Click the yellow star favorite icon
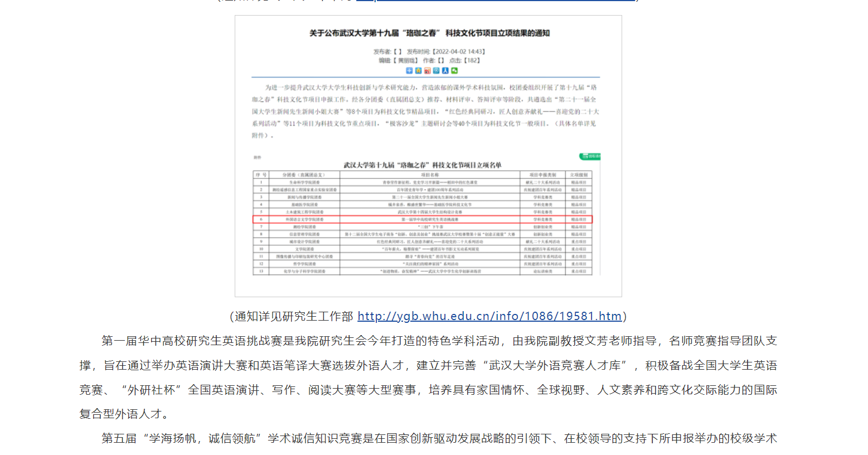 click(x=418, y=71)
